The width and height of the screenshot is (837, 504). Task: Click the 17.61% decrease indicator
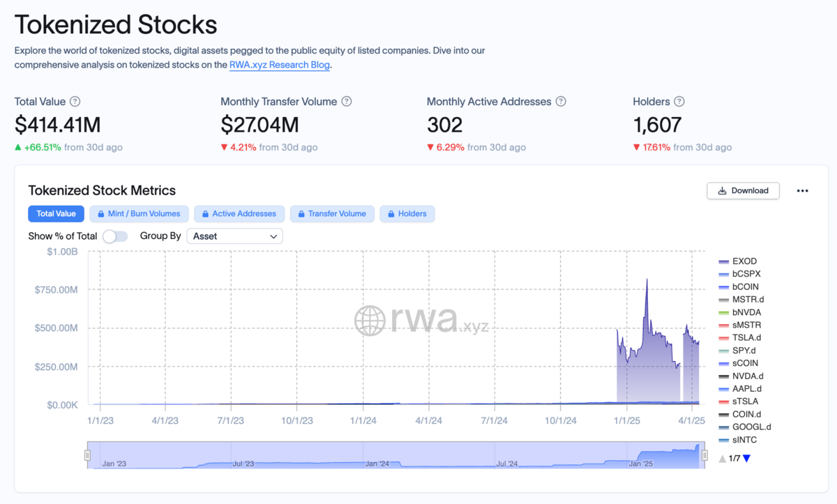tap(651, 148)
